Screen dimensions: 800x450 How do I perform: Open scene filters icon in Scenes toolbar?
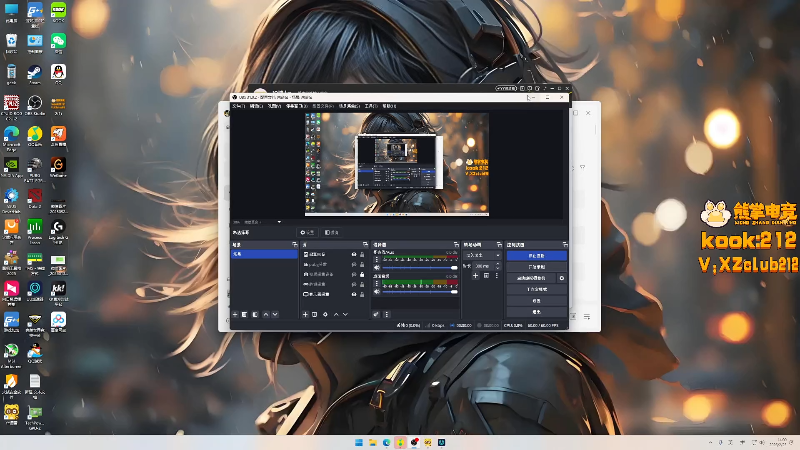coord(255,314)
